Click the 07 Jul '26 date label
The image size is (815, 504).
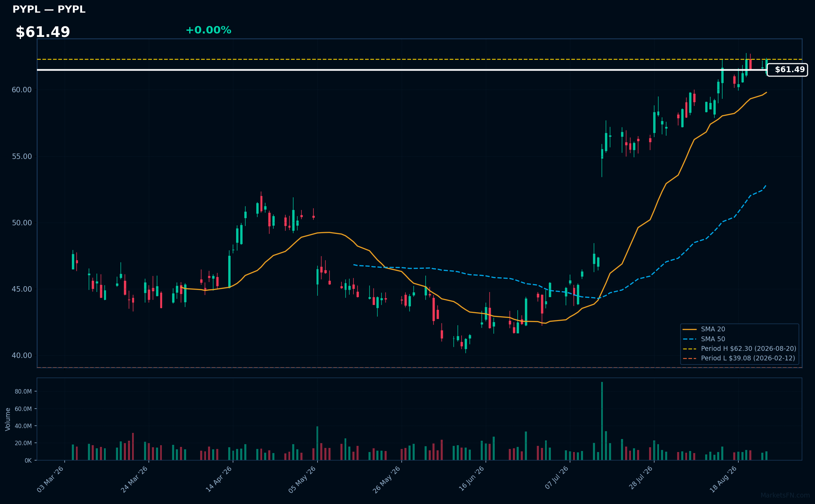coord(556,478)
